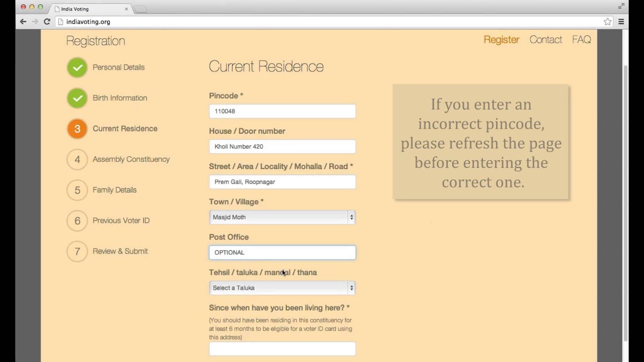Click the Pincode field with 110048
The image size is (644, 362).
click(282, 111)
